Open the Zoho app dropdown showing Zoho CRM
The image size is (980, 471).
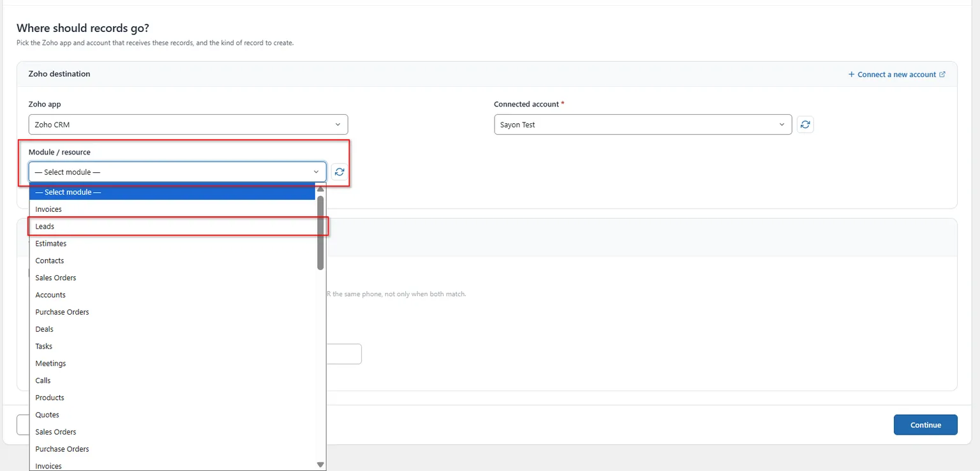188,124
